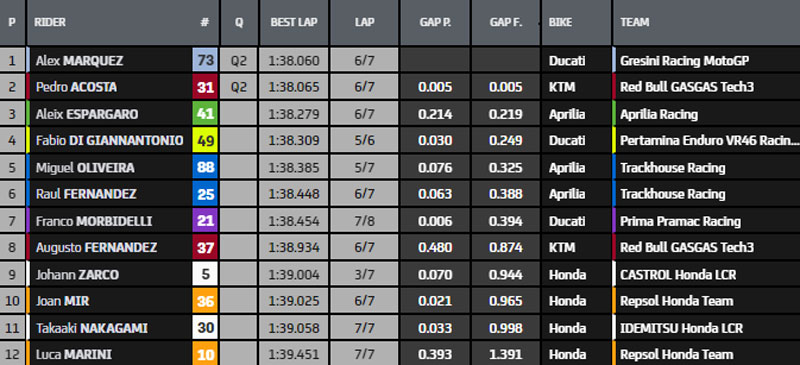800x365 pixels.
Task: Open Fabio DI GIANNANTONIO rider entry
Action: (109, 141)
